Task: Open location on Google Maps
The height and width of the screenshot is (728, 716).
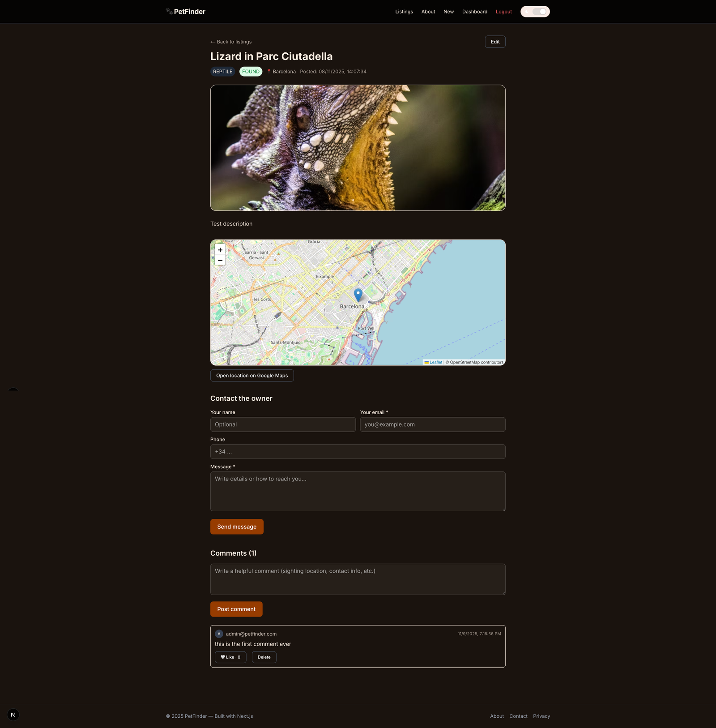Action: (251, 375)
